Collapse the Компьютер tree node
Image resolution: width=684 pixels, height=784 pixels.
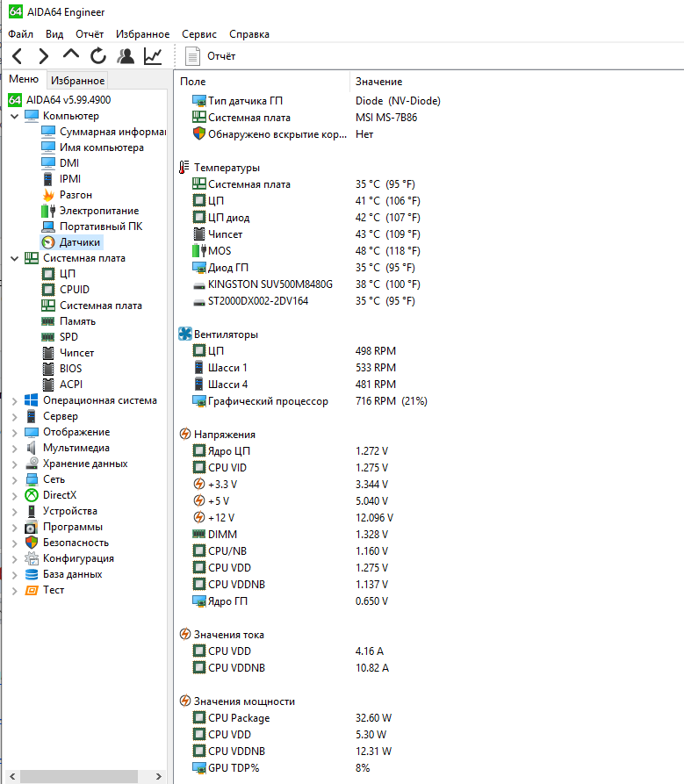tap(15, 116)
